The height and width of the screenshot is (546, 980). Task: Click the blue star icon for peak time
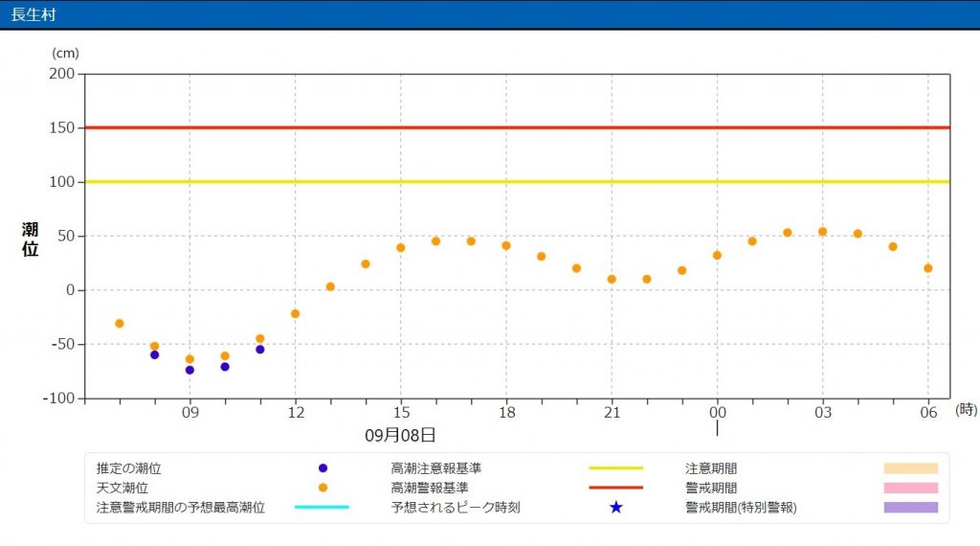coord(616,507)
